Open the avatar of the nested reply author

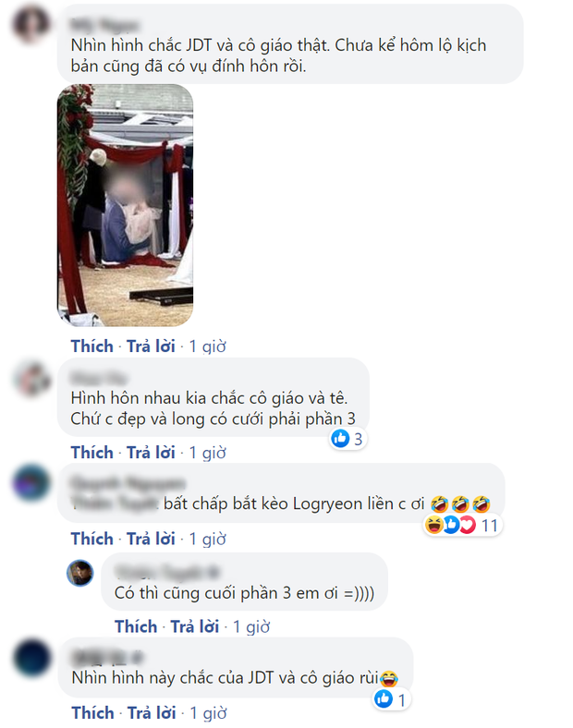click(80, 573)
